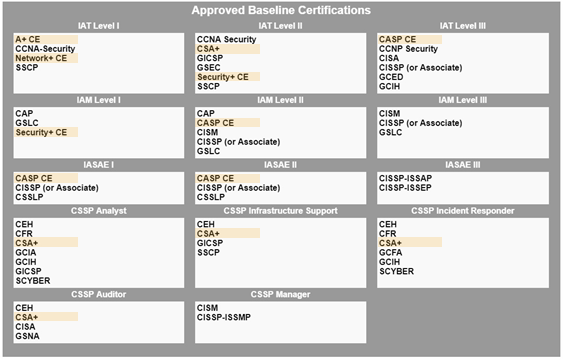Click CSSLP in the IASAE II box
Screen dimensions: 563x360
(x=210, y=197)
